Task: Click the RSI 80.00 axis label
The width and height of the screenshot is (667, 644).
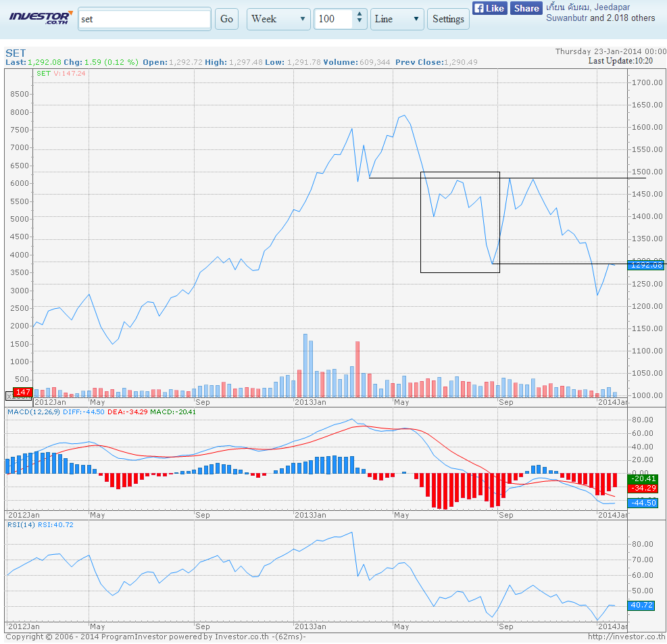Action: 642,544
